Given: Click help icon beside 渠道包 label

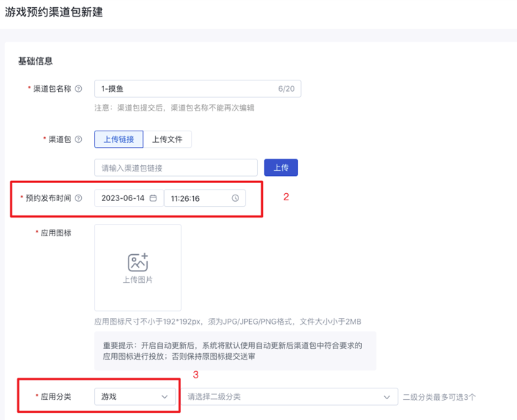Looking at the screenshot, I should coord(78,139).
